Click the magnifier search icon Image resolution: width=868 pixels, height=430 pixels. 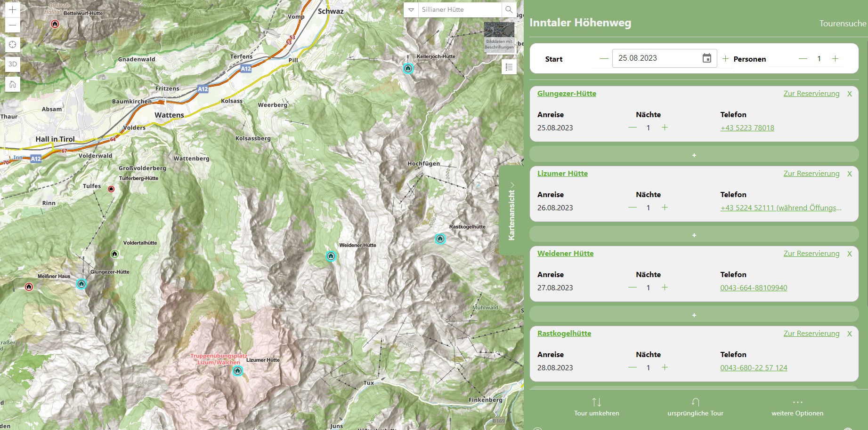tap(509, 10)
